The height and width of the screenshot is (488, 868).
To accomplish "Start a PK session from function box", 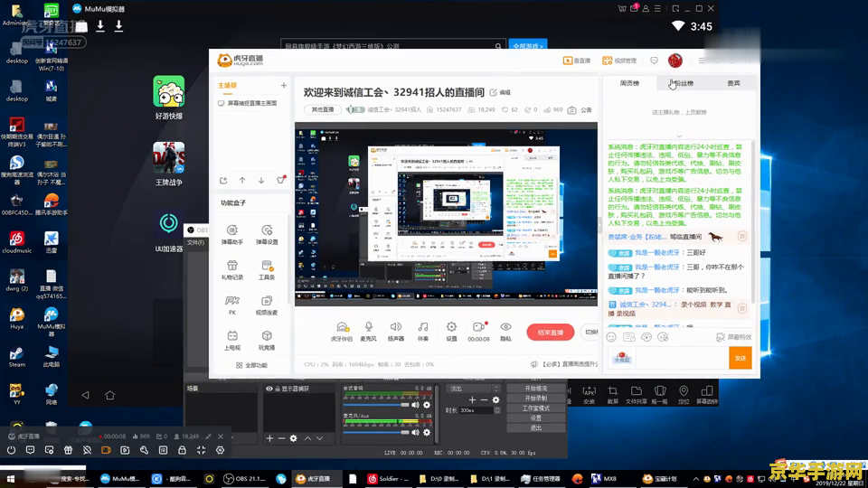I will pos(232,305).
